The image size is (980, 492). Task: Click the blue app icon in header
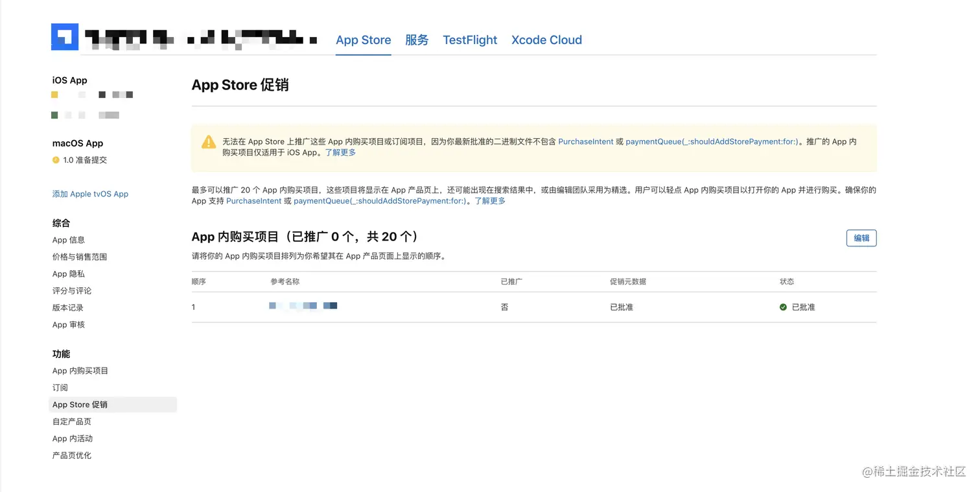coord(65,37)
